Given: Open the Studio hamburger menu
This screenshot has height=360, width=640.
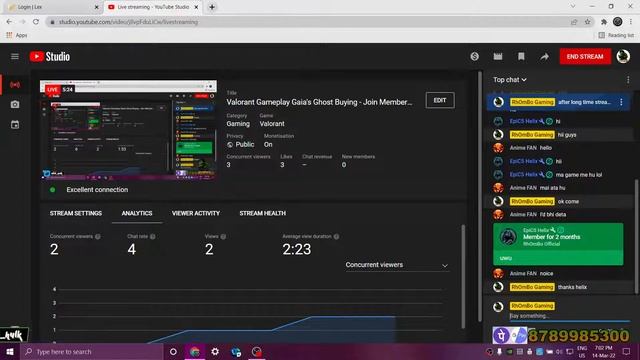Looking at the screenshot, I should (x=15, y=56).
